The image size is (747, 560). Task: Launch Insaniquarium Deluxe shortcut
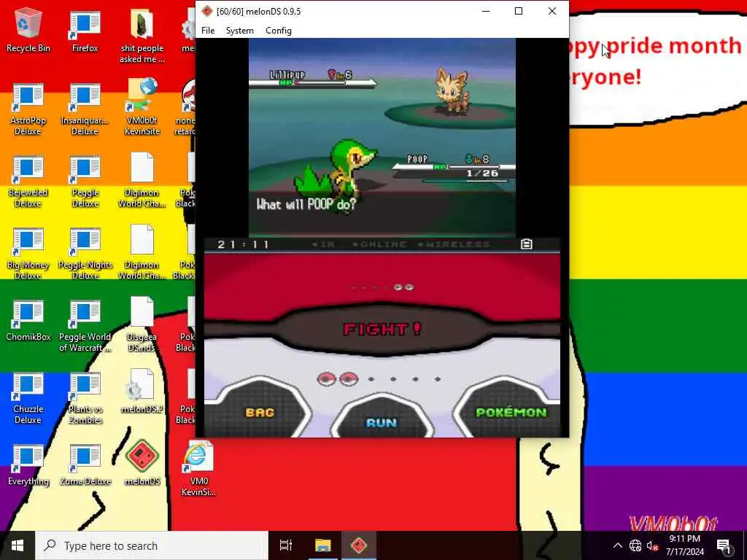85,109
